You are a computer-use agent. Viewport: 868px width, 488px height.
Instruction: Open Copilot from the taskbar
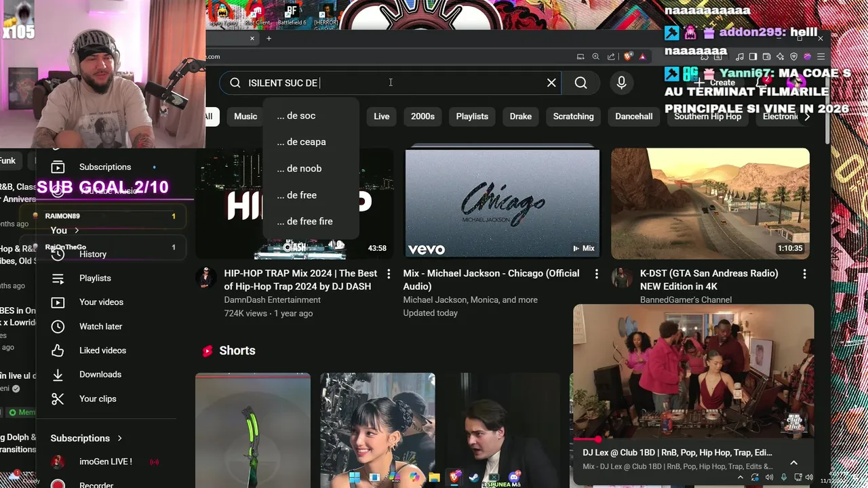click(x=414, y=477)
